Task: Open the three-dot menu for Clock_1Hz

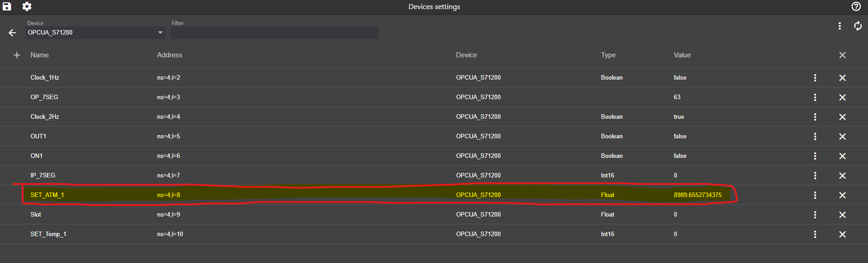Action: 815,77
